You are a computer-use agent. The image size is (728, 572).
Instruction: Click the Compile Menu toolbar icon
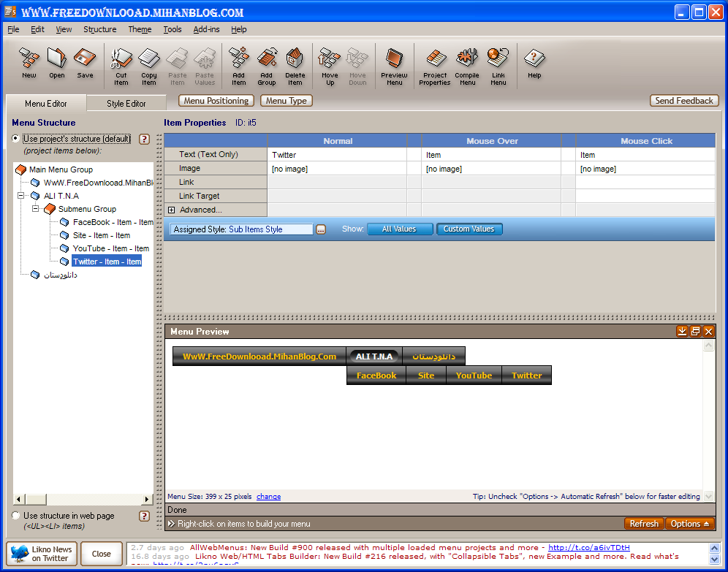tap(467, 66)
